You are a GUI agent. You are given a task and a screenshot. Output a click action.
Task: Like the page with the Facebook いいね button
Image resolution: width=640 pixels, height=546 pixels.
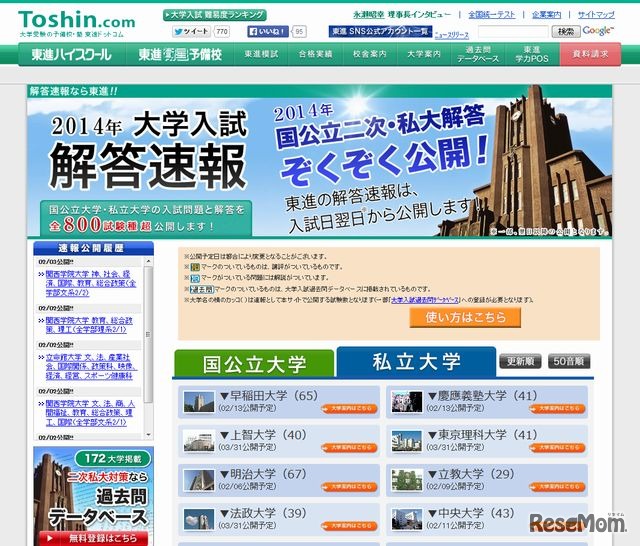[267, 31]
